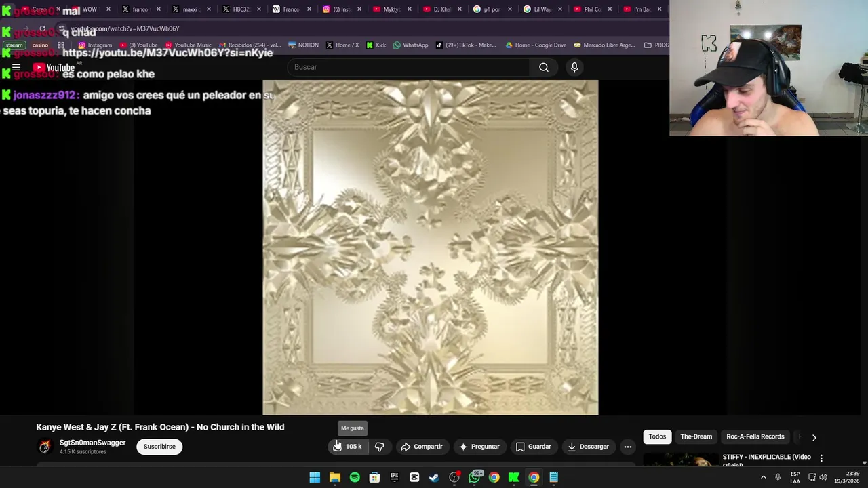Screen dimensions: 868x488
Task: Open SgtSn0manSwagger channel avatar
Action: 45,447
